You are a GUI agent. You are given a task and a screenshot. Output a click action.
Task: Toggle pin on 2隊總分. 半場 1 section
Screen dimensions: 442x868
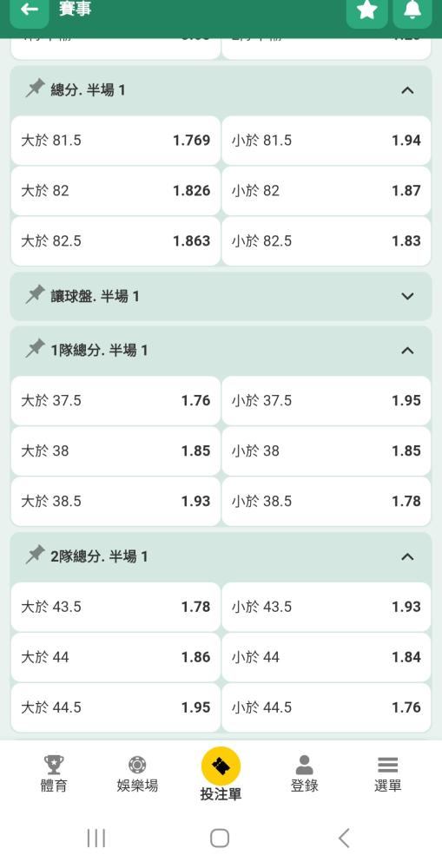(35, 556)
